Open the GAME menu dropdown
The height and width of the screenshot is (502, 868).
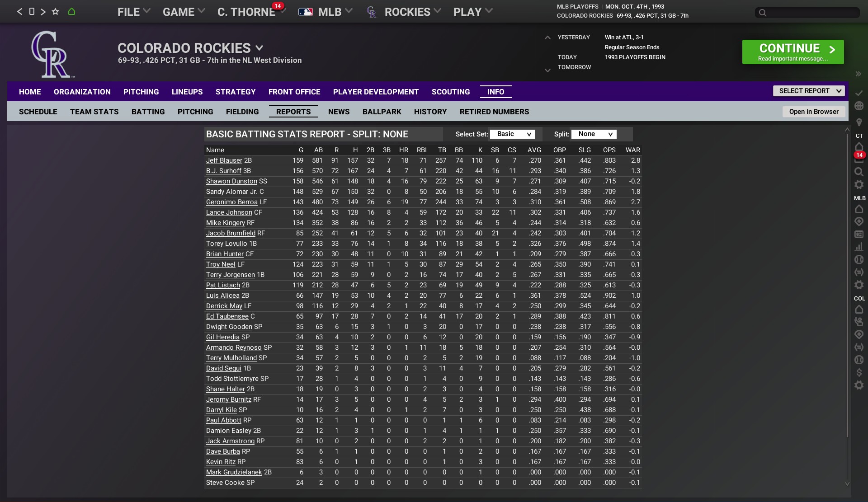(184, 12)
